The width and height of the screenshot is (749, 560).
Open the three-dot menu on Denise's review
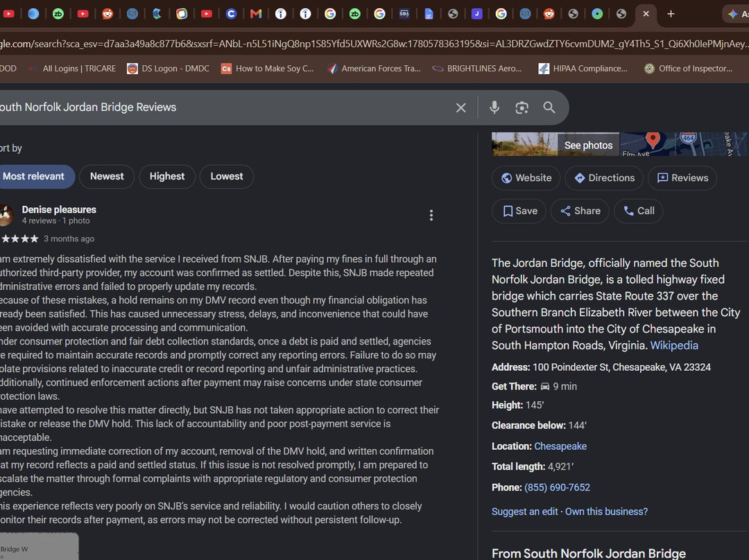pos(431,216)
